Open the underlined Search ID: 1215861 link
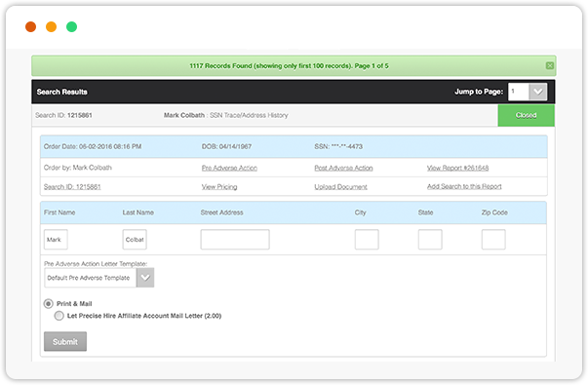Image resolution: width=588 pixels, height=385 pixels. click(72, 187)
